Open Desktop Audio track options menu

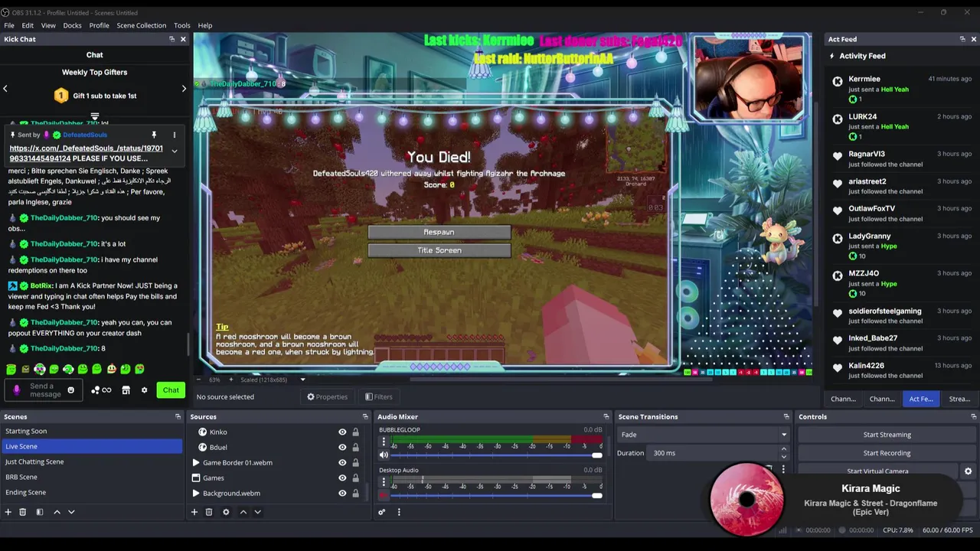click(384, 482)
